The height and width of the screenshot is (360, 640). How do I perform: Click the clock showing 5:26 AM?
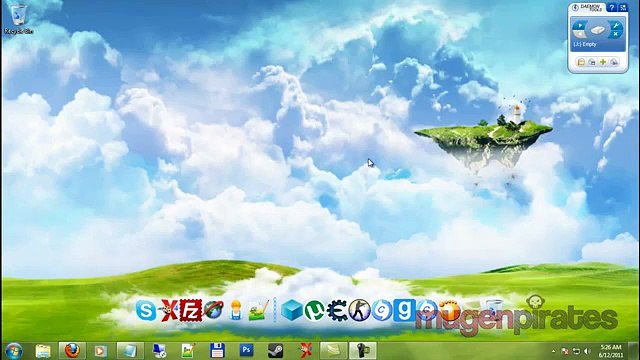click(611, 351)
